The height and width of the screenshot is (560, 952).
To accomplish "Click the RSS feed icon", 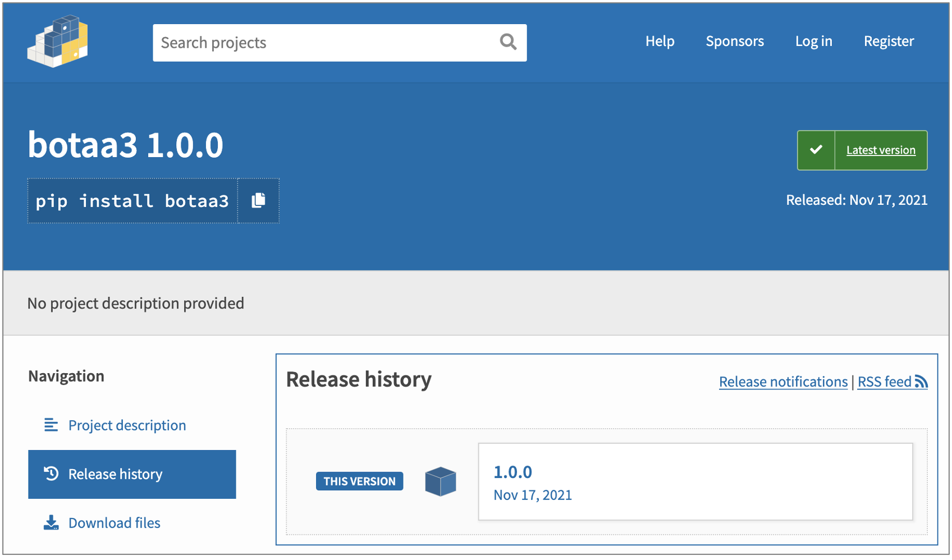I will click(x=921, y=382).
